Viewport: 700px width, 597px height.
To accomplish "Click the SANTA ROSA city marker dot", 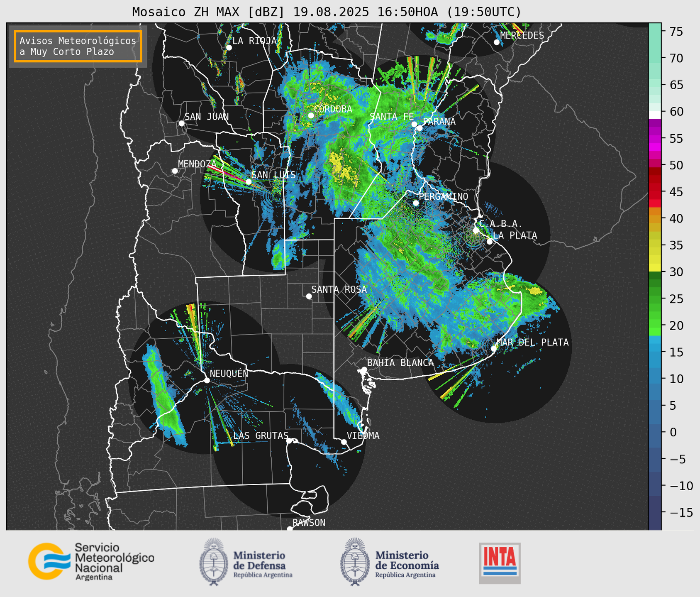I will coord(309,296).
